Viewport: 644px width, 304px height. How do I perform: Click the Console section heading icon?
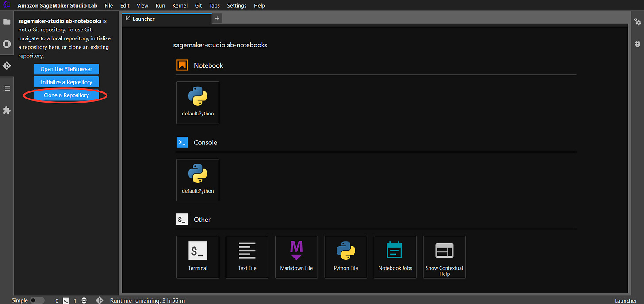pyautogui.click(x=182, y=142)
